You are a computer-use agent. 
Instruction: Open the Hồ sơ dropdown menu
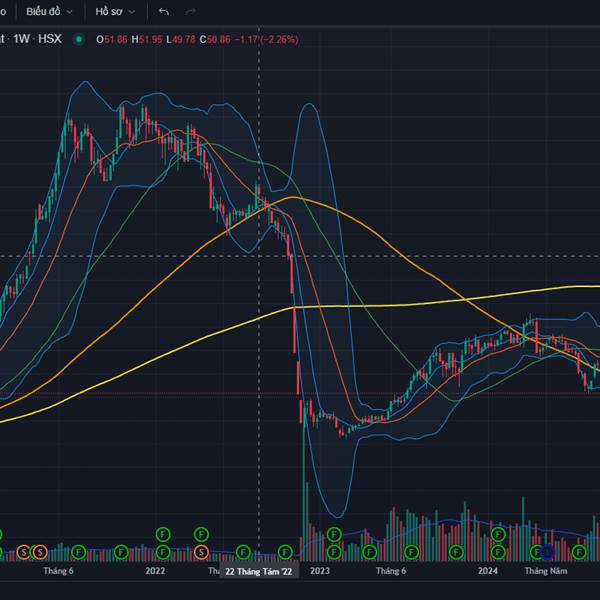pyautogui.click(x=115, y=12)
